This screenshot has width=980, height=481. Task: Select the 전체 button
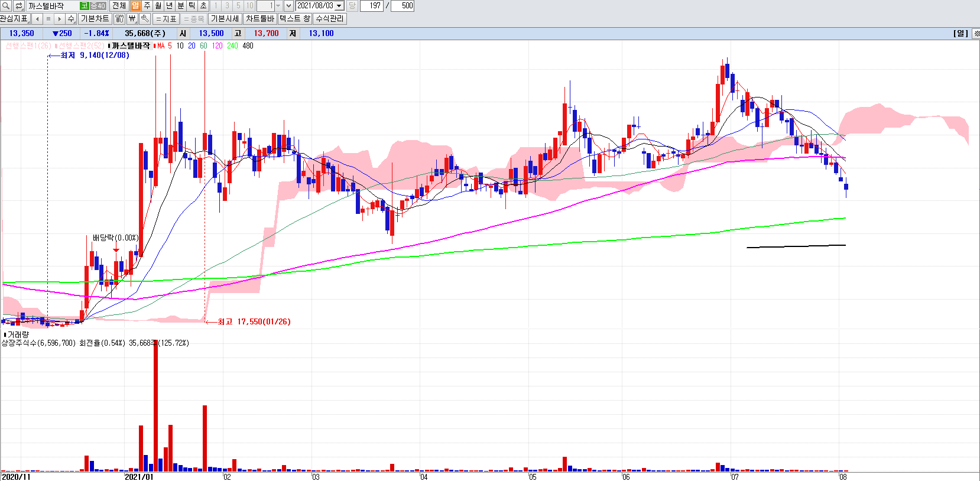[x=119, y=6]
